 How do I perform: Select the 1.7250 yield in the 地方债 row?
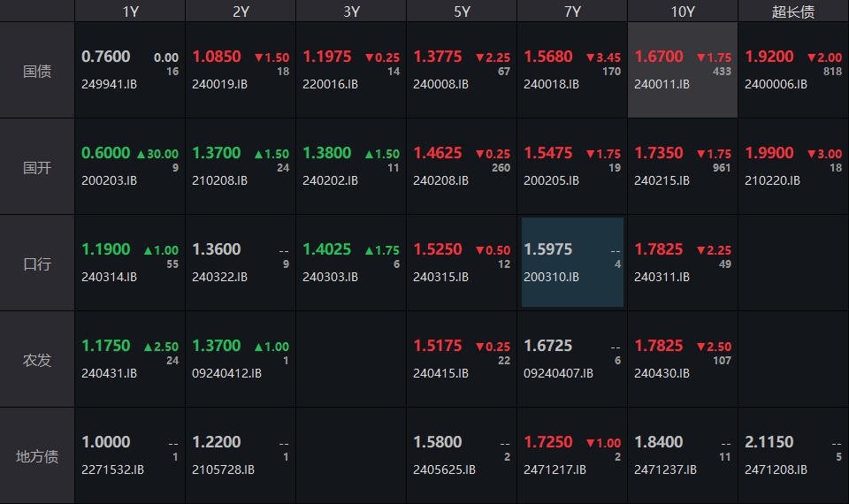pyautogui.click(x=548, y=442)
